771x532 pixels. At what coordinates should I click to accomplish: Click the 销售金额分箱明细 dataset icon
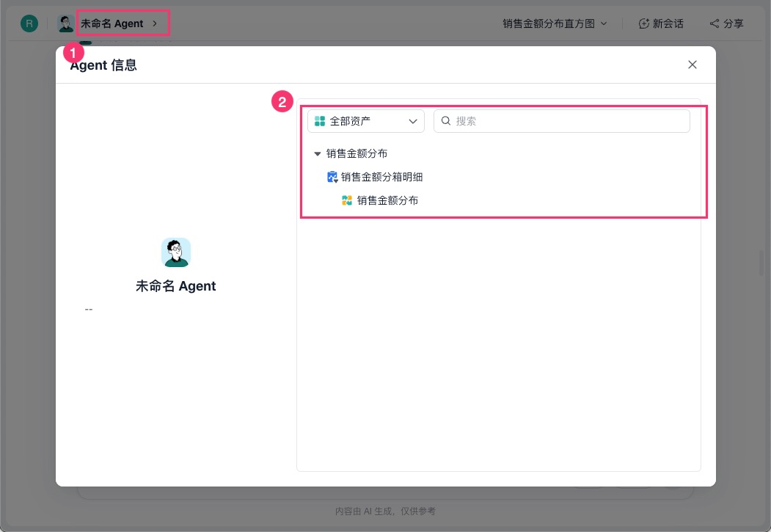(x=332, y=177)
